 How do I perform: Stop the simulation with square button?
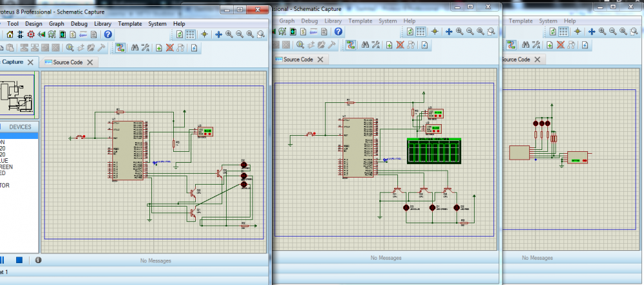pyautogui.click(x=19, y=260)
